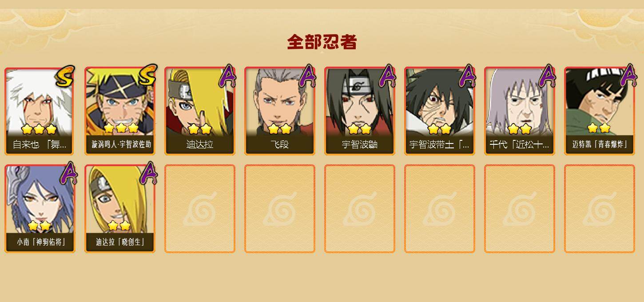This screenshot has height=302, width=644.
Task: Pick the 宇智波带土 ninja portrait
Action: (440, 111)
